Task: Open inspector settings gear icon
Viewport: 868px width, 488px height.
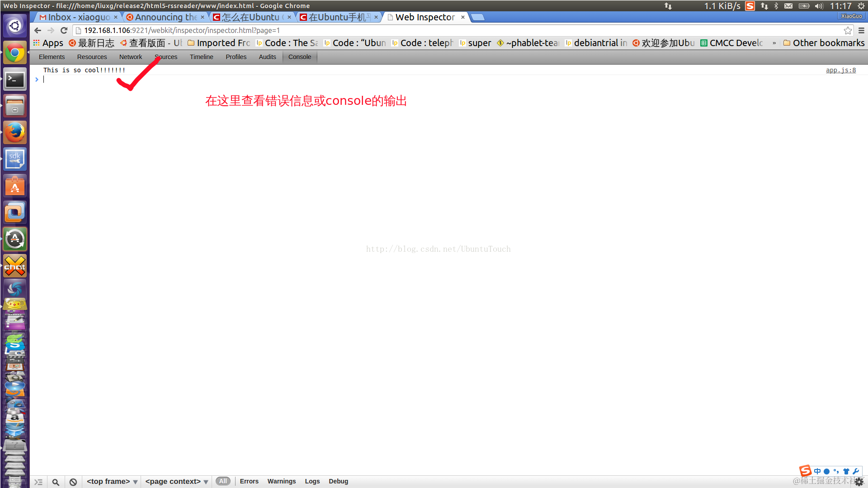Action: [x=859, y=482]
